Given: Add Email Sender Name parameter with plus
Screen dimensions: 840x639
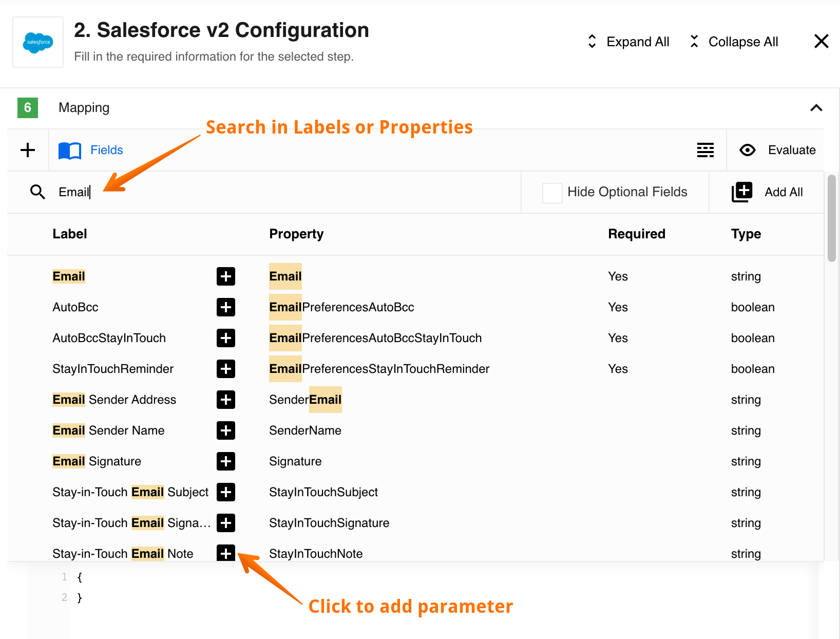Looking at the screenshot, I should click(x=226, y=430).
